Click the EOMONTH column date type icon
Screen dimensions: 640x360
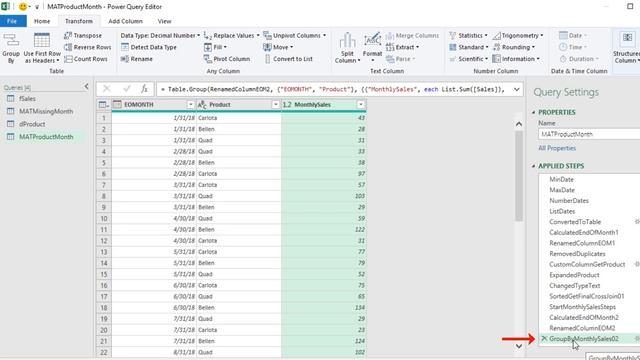pyautogui.click(x=117, y=105)
